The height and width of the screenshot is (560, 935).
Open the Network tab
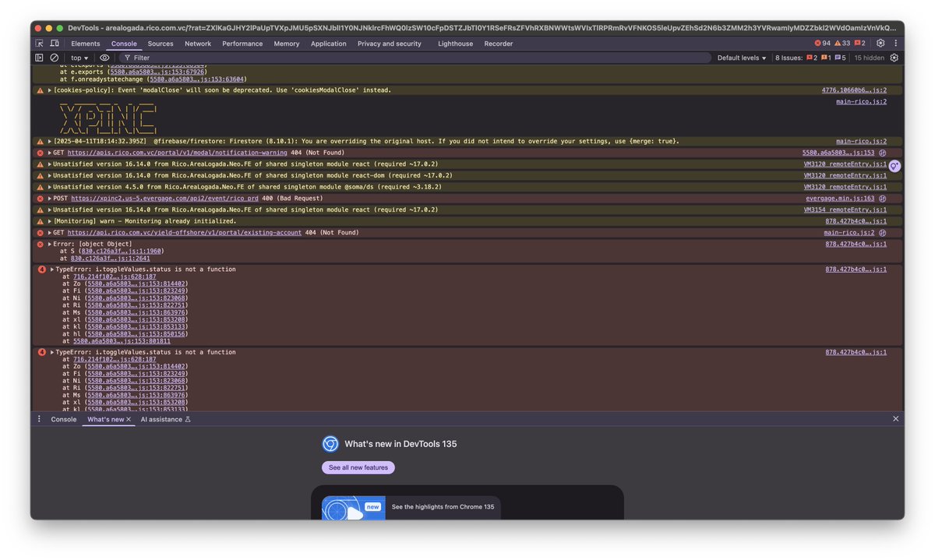[x=198, y=44]
